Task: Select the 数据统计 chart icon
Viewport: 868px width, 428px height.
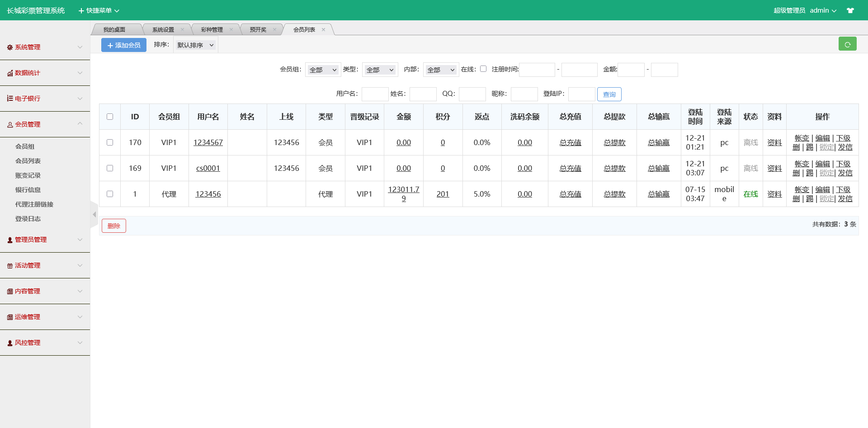Action: tap(9, 73)
